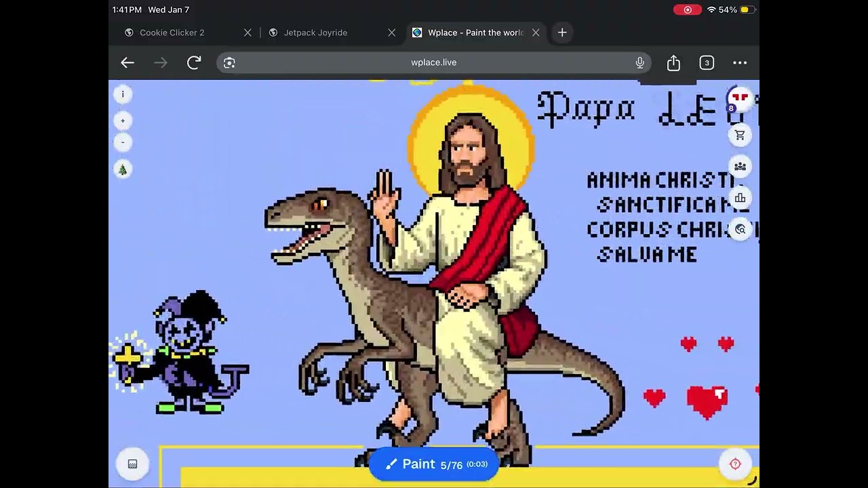868x488 pixels.
Task: Open the button at bottom-left corner
Action: click(x=132, y=464)
